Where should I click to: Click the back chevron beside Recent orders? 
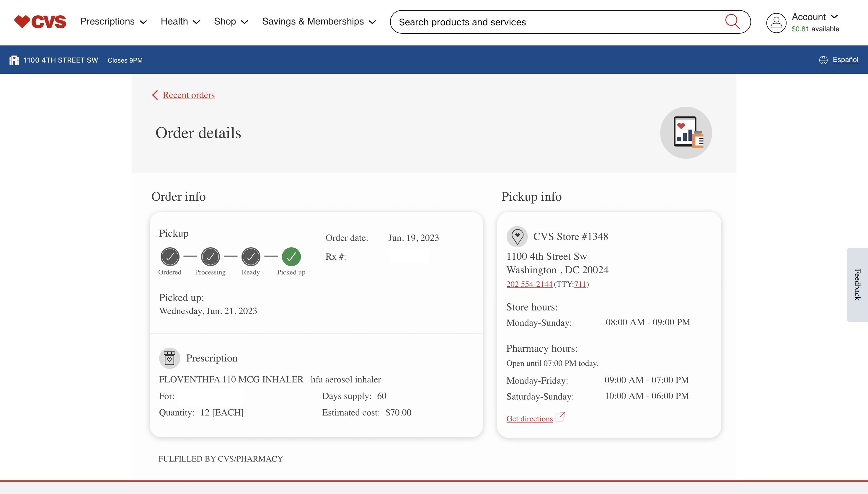155,95
